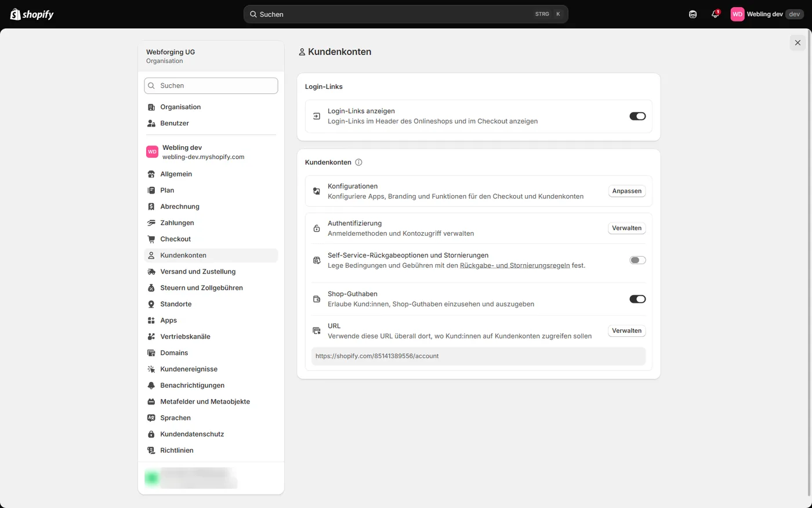Click the Benutzer people icon
Screen dimensions: 812x508
tap(151, 124)
